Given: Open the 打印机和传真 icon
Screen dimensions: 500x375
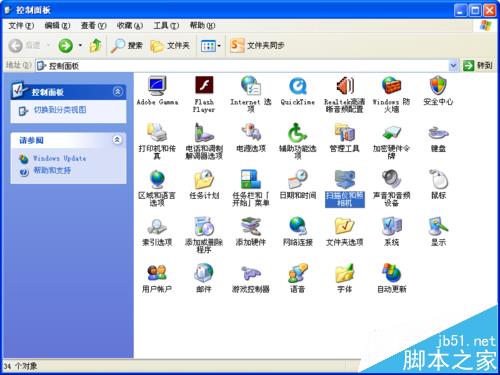Looking at the screenshot, I should (157, 132).
